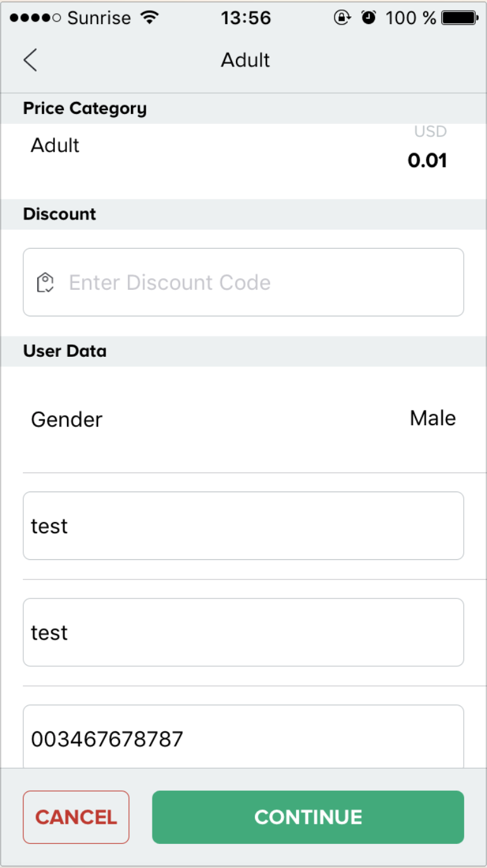Tap the battery icon in status bar
This screenshot has width=487, height=868.
(x=460, y=18)
